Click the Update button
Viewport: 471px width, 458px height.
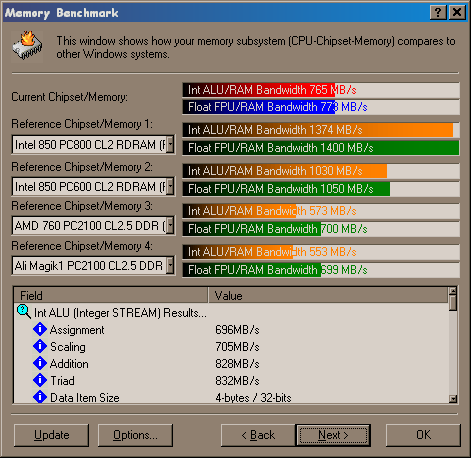pyautogui.click(x=51, y=435)
